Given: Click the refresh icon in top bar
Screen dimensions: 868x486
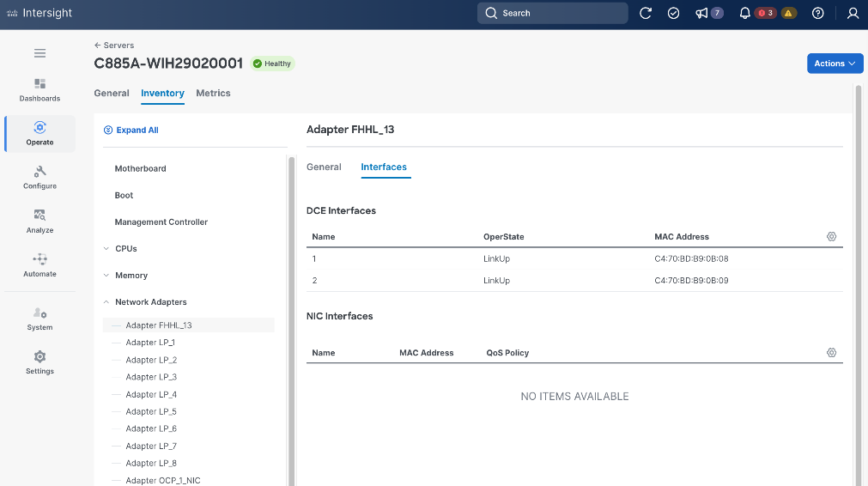Looking at the screenshot, I should click(x=646, y=13).
